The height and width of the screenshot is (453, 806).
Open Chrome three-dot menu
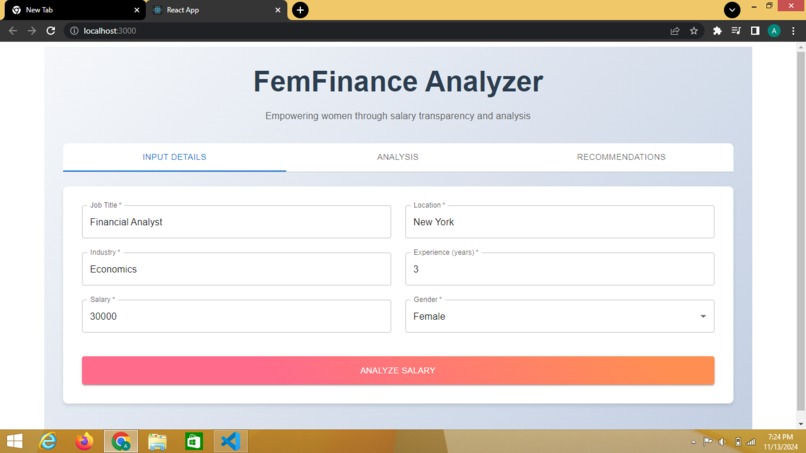tap(793, 31)
